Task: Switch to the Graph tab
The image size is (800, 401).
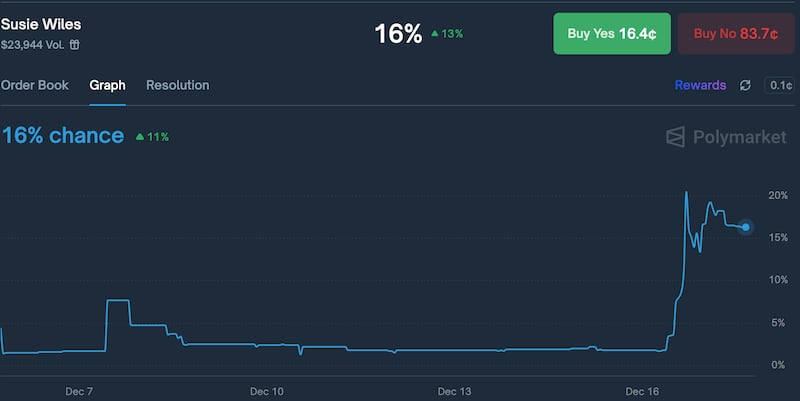Action: tap(107, 85)
